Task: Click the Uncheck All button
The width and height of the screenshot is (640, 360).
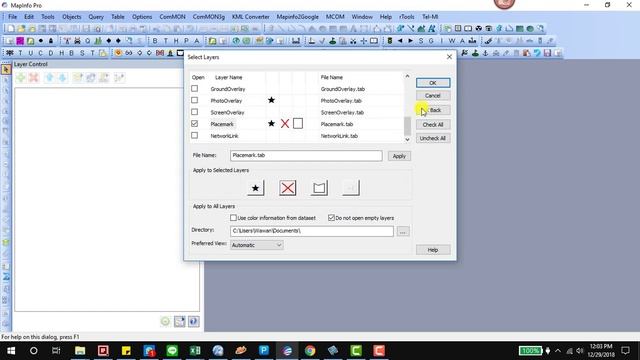Action: (433, 138)
